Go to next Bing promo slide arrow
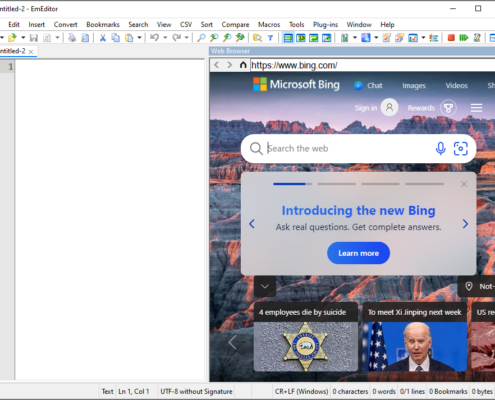495x400 pixels. click(465, 224)
